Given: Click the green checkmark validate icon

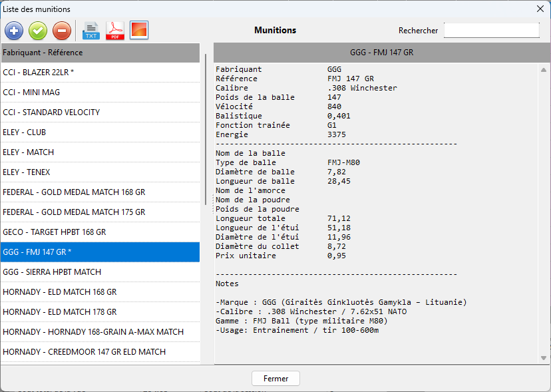Looking at the screenshot, I should [38, 31].
